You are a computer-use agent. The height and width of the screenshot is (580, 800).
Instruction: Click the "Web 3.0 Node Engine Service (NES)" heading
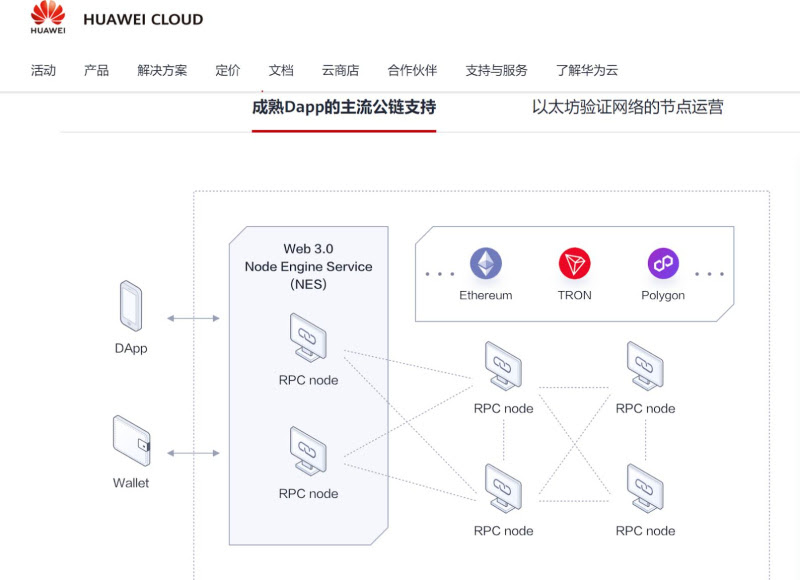pos(308,266)
